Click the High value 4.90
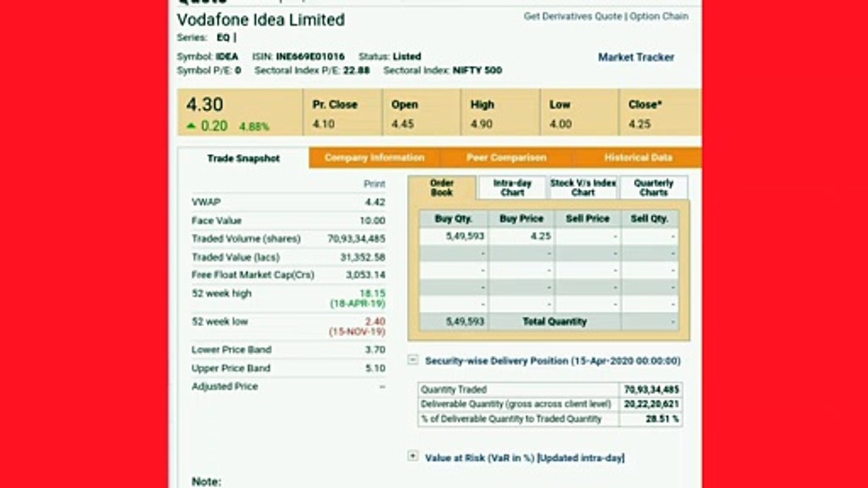Viewport: 868px width, 488px height. [481, 124]
